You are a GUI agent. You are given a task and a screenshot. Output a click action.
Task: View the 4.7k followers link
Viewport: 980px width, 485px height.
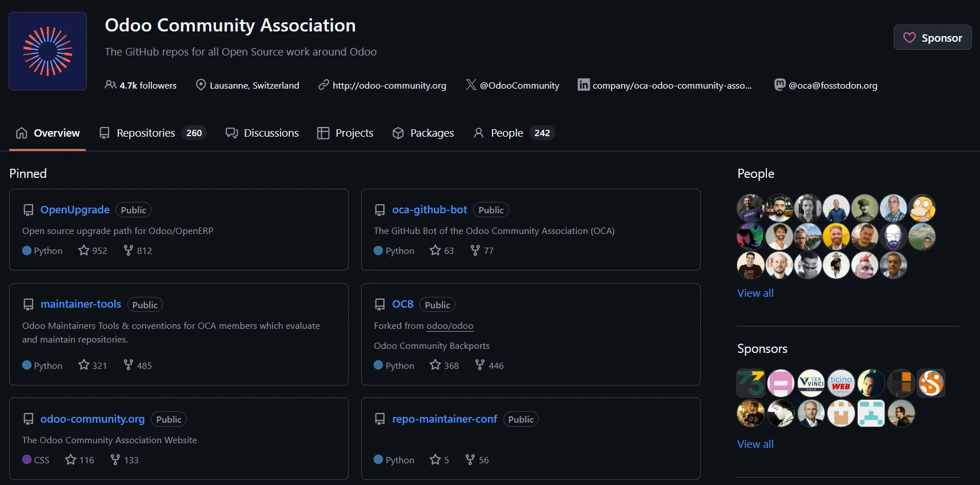click(x=141, y=85)
